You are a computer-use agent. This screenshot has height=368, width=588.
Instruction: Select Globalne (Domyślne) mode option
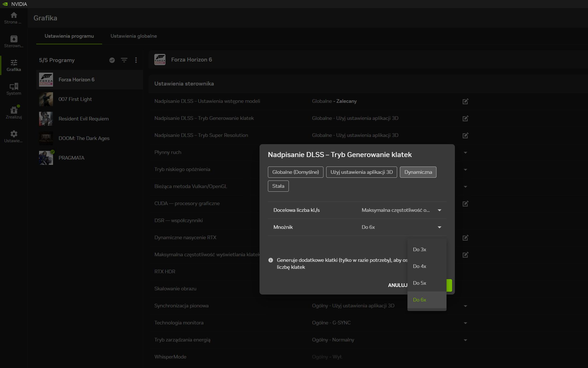click(296, 172)
